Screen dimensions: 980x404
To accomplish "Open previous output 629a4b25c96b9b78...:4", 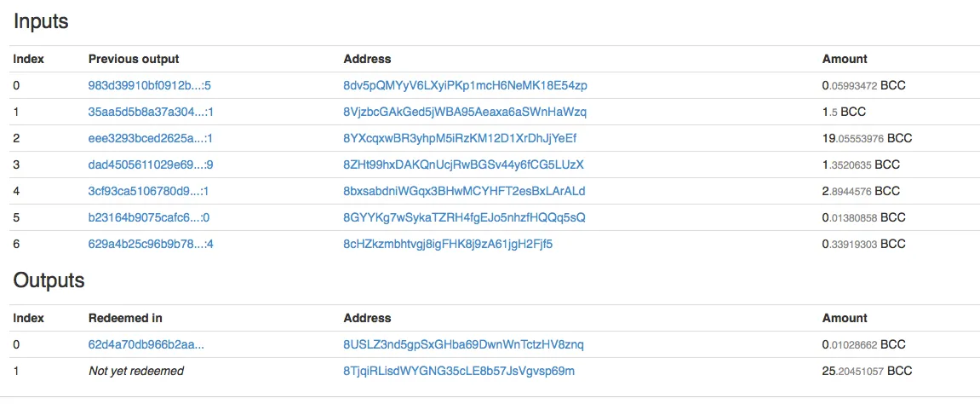I will pyautogui.click(x=151, y=244).
